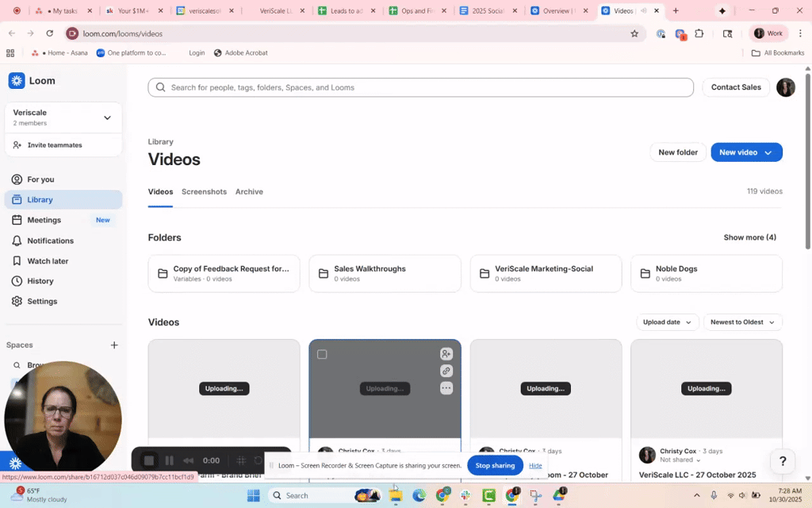This screenshot has height=508, width=812.
Task: Open the three-dot more options on the video card
Action: pyautogui.click(x=446, y=387)
